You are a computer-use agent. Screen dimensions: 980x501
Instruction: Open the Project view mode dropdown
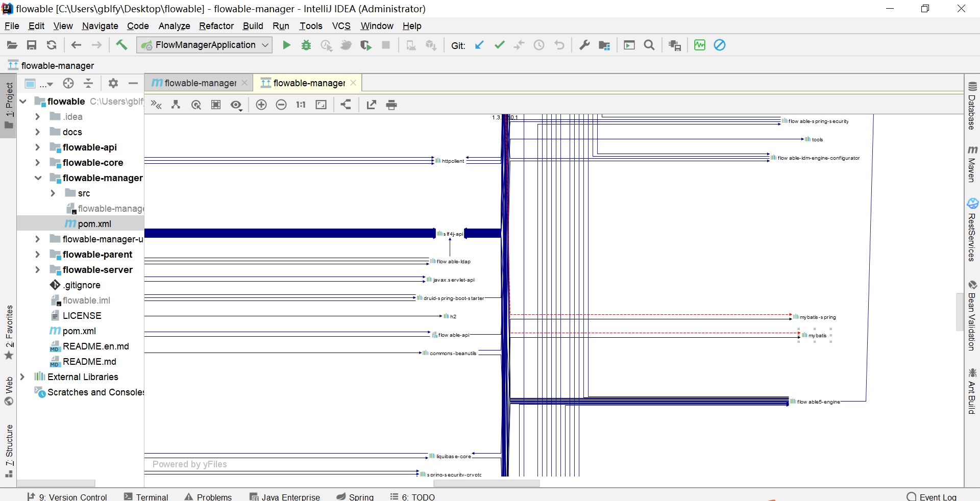coord(39,84)
